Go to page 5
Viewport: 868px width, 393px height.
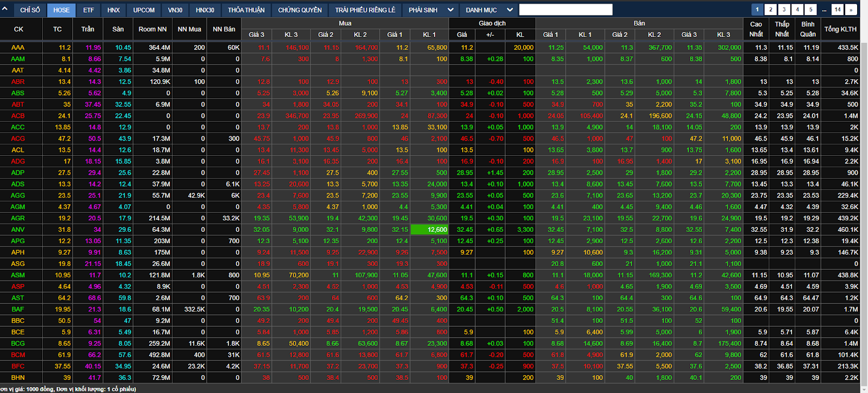(x=810, y=9)
